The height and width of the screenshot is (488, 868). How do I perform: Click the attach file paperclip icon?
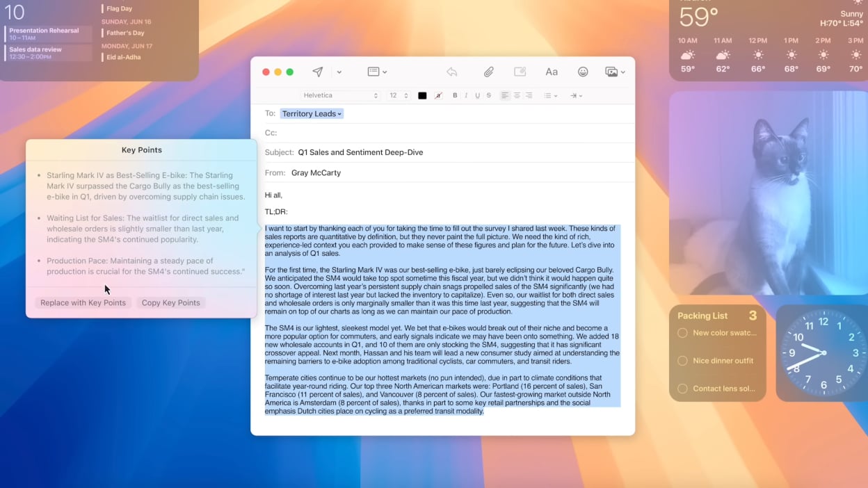pos(489,72)
